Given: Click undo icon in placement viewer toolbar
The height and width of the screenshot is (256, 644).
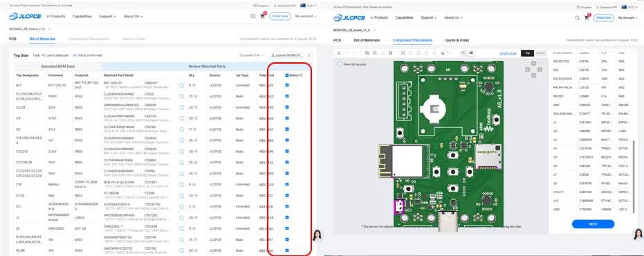Looking at the screenshot, I should 347,53.
